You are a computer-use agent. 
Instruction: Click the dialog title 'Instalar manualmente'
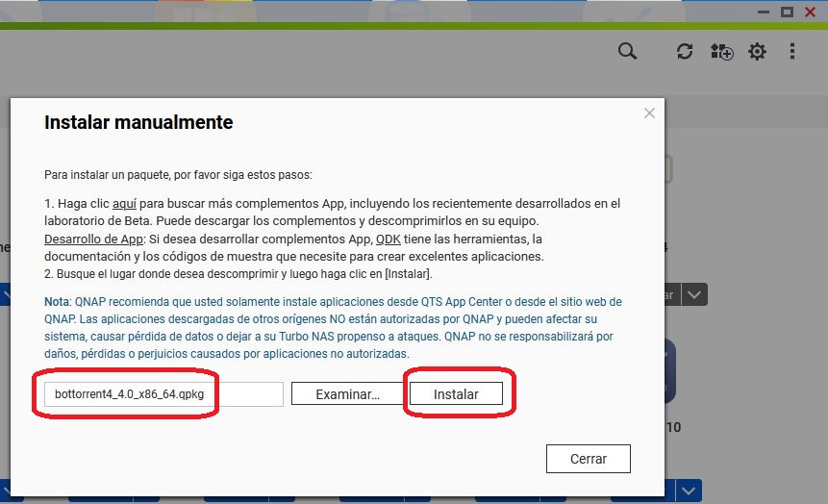[x=138, y=123]
